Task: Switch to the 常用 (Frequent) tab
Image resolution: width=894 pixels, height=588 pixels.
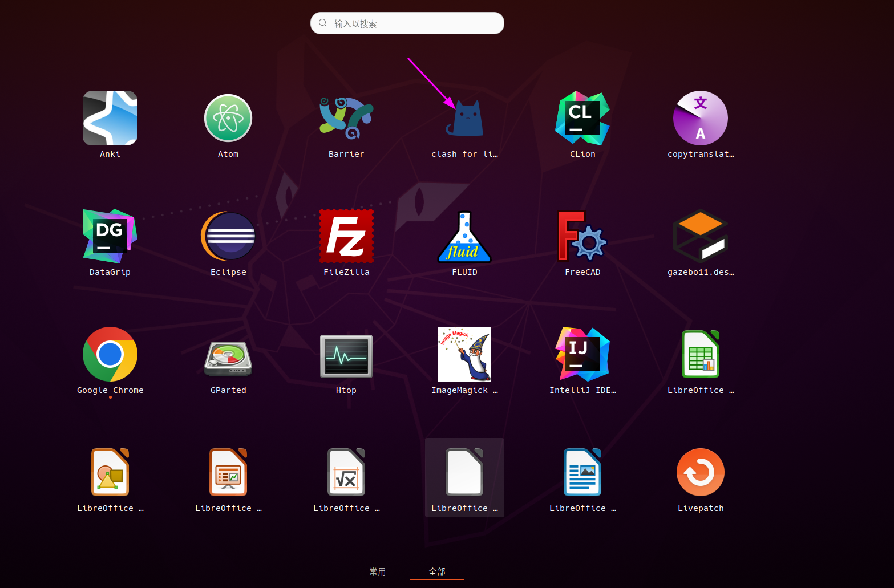Action: coord(378,571)
